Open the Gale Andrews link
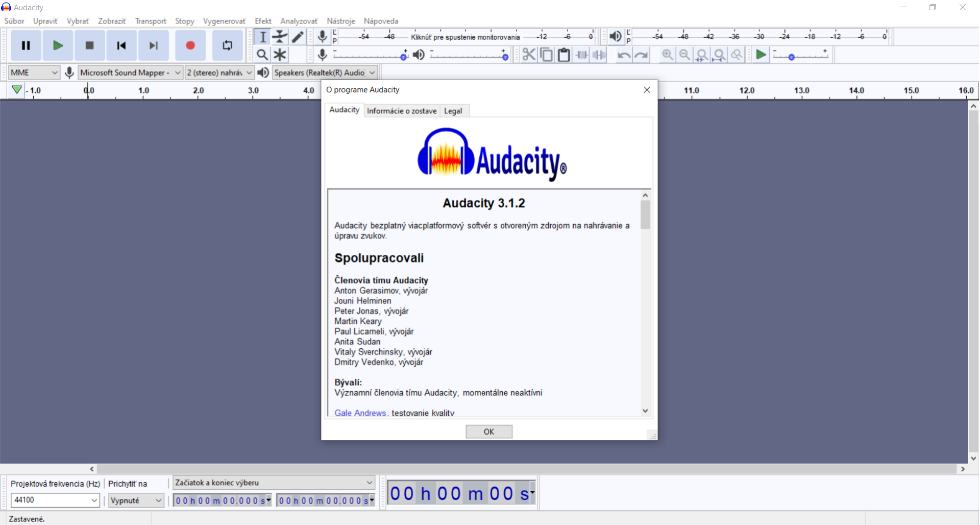The height and width of the screenshot is (525, 980). [360, 413]
